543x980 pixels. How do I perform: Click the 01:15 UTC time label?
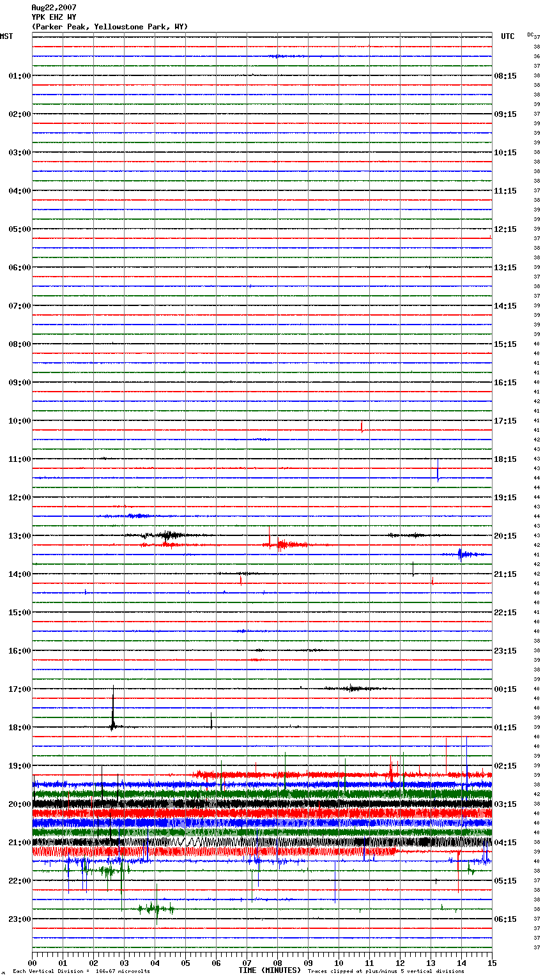[505, 728]
